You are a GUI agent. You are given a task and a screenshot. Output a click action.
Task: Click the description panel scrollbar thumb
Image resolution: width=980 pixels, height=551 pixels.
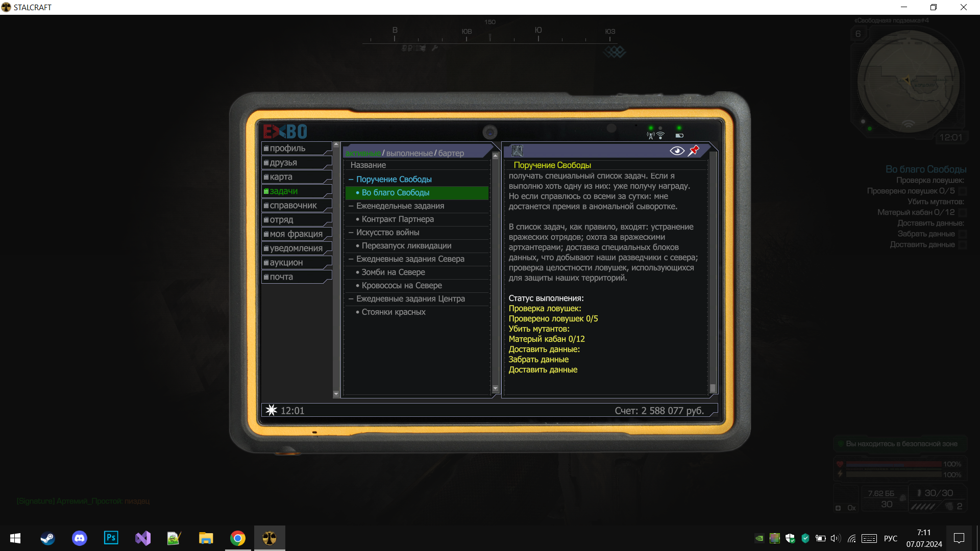pos(713,388)
